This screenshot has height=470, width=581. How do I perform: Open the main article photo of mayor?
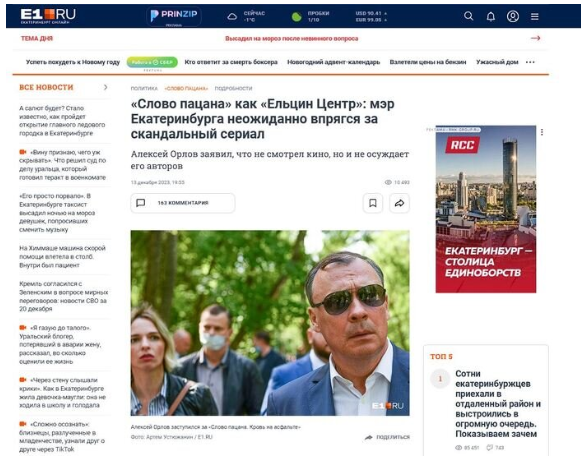tap(270, 323)
